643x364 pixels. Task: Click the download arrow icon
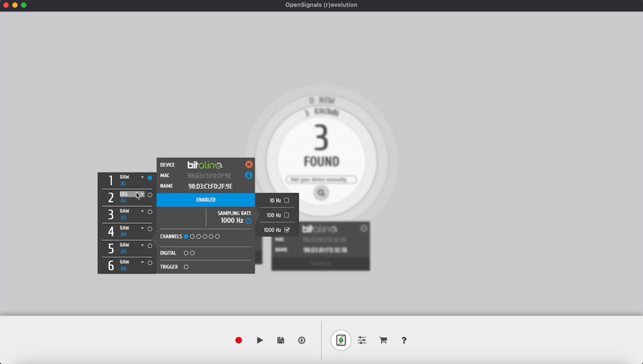point(302,340)
